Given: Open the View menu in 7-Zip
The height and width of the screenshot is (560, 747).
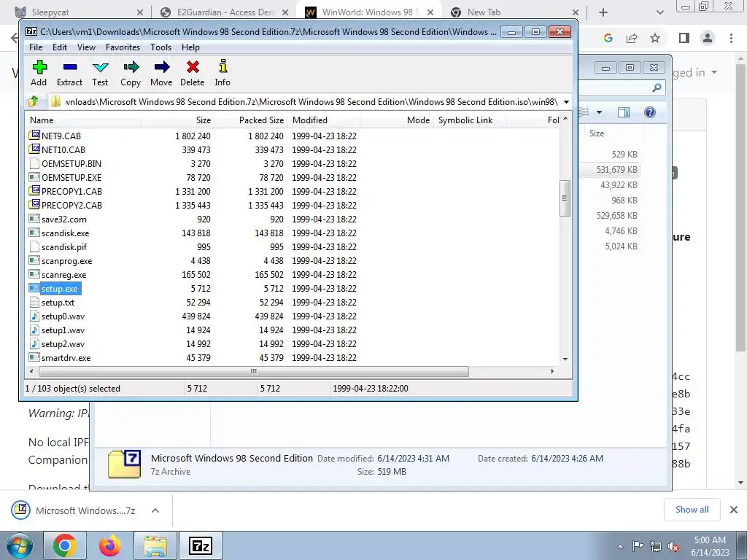Looking at the screenshot, I should tap(86, 47).
